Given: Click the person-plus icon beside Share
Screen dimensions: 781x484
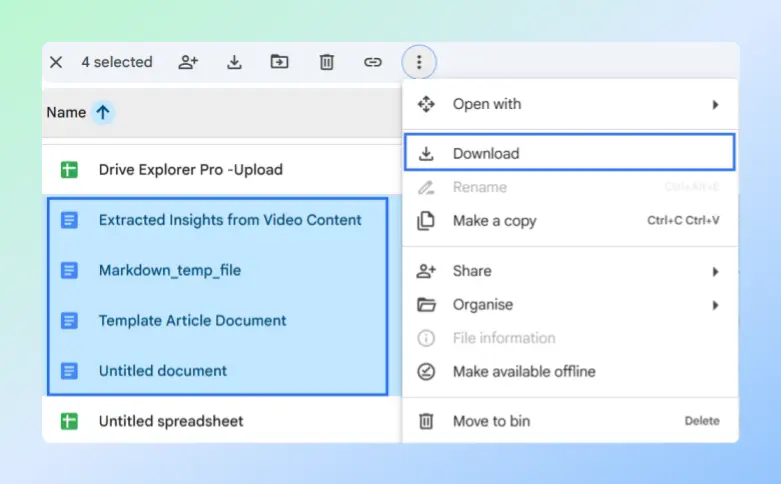Looking at the screenshot, I should (x=426, y=271).
